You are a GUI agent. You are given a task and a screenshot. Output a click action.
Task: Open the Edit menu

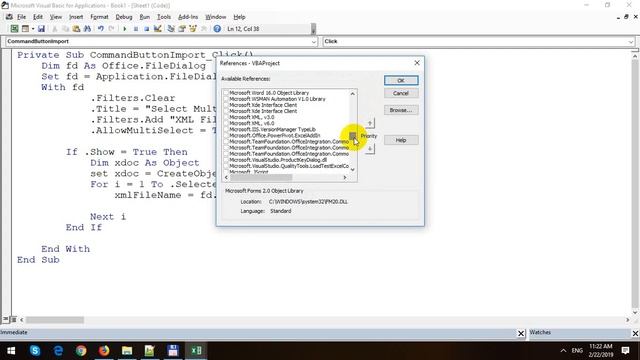(x=38, y=17)
